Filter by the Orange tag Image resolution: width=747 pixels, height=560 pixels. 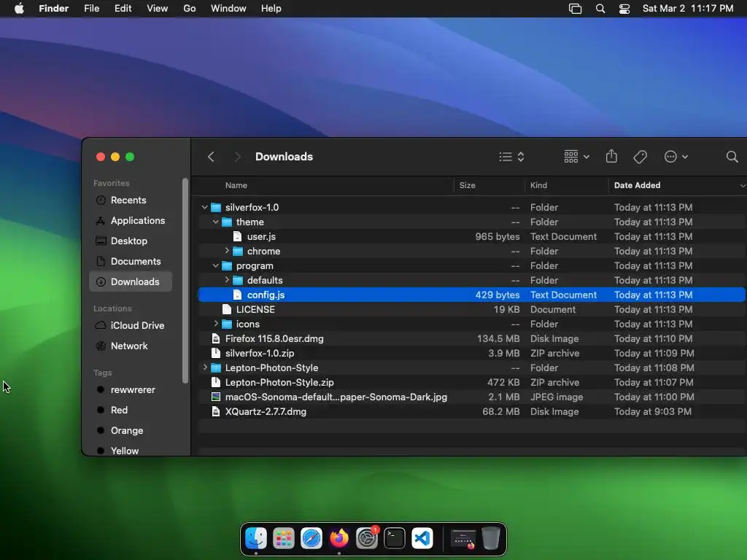coord(130,430)
